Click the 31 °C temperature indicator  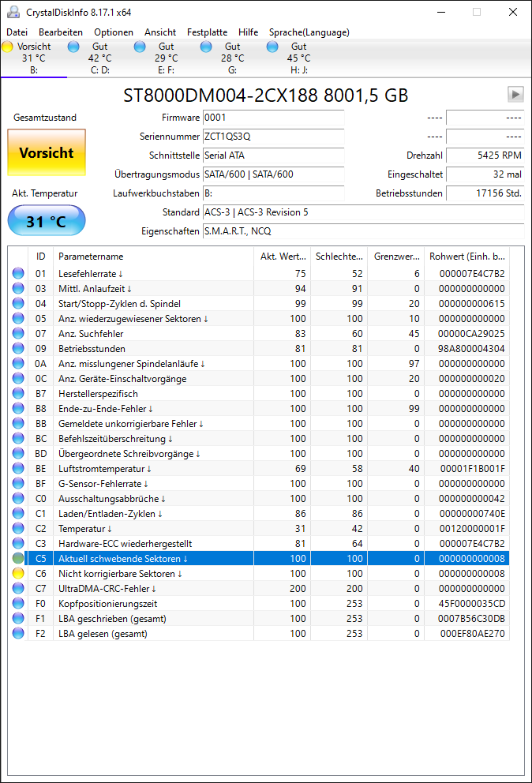pyautogui.click(x=47, y=221)
